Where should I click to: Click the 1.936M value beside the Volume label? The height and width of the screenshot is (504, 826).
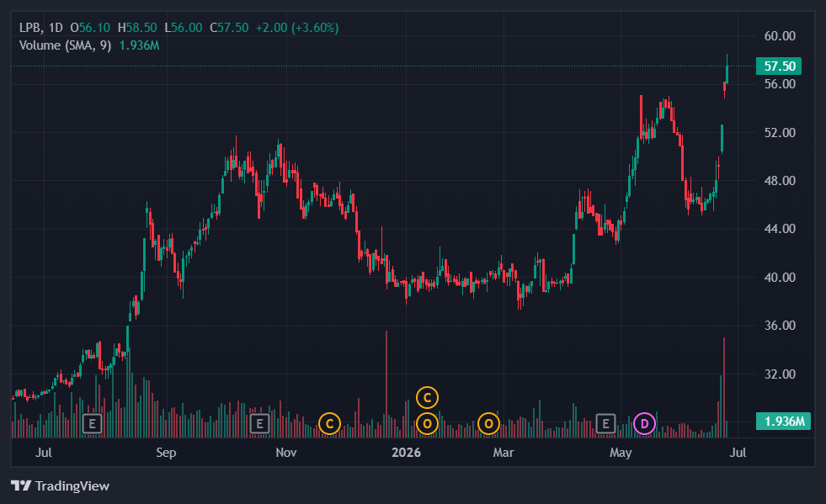(x=139, y=45)
